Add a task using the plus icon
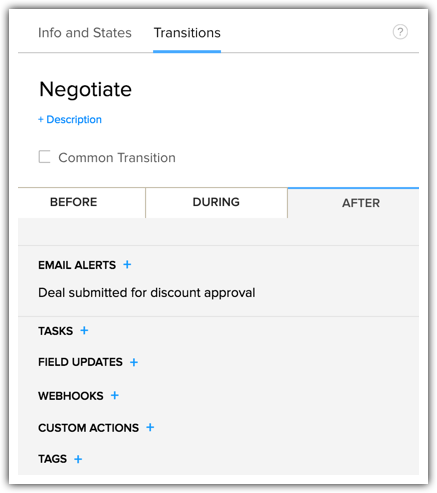Screen dimensions: 437x493 [x=84, y=330]
